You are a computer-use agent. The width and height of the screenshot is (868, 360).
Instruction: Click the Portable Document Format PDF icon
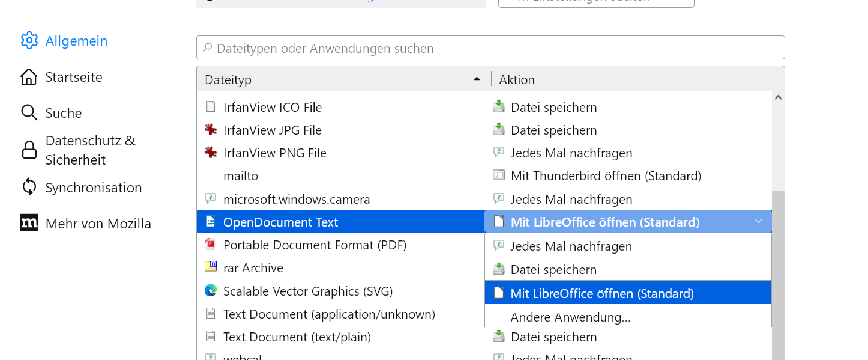pos(210,245)
